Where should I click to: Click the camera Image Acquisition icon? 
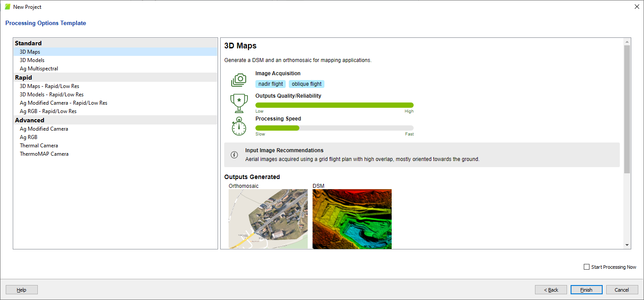pos(239,80)
